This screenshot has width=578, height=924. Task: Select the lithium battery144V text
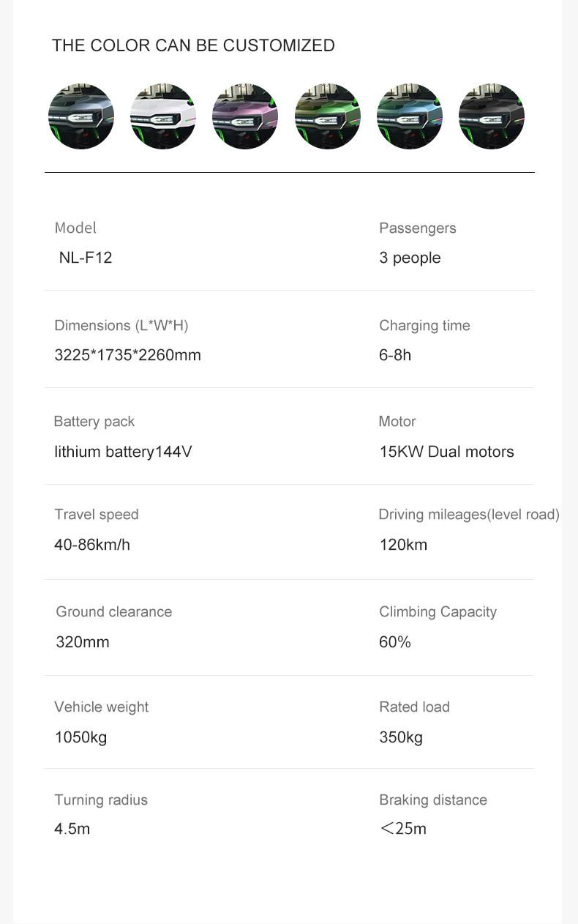tap(123, 452)
